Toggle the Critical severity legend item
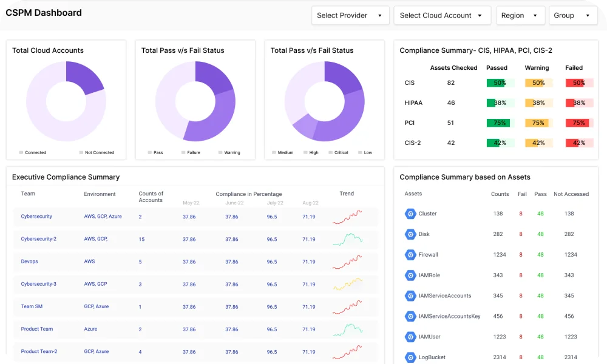 pos(338,153)
